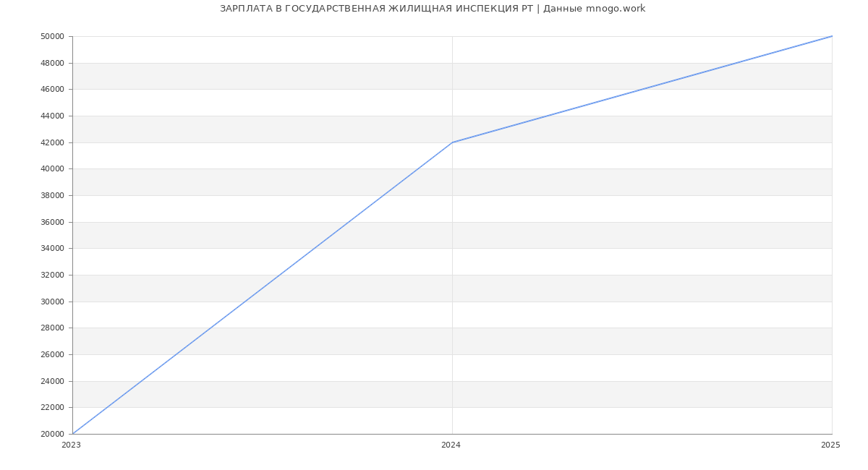Click the 2025 x-axis label

tap(830, 445)
